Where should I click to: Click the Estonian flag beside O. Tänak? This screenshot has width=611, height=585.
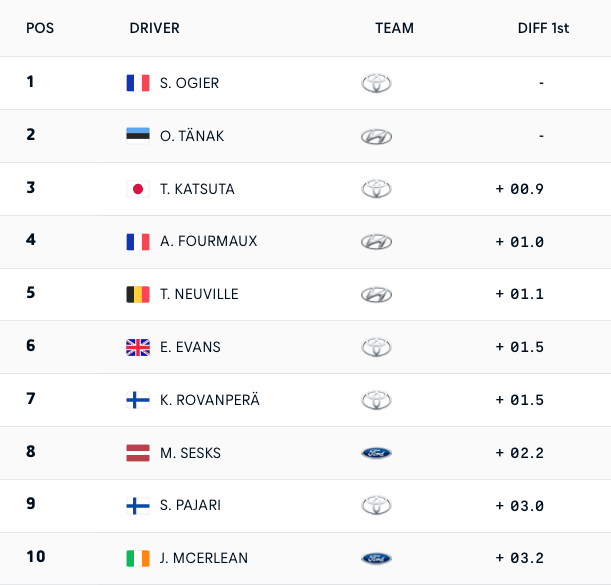click(x=138, y=136)
